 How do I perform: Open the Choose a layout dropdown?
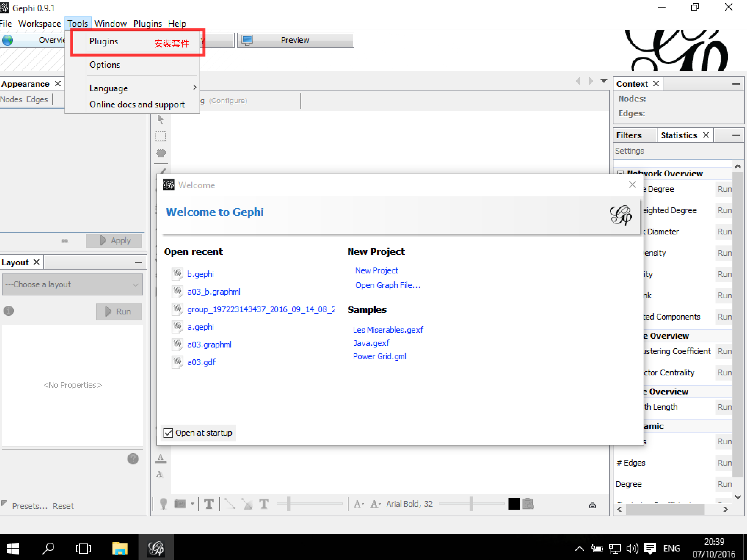click(x=72, y=284)
